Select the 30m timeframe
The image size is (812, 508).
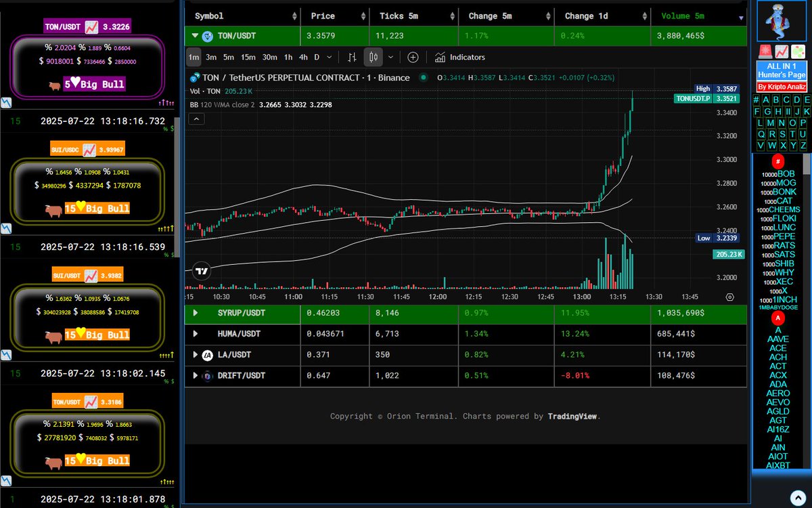pos(270,58)
